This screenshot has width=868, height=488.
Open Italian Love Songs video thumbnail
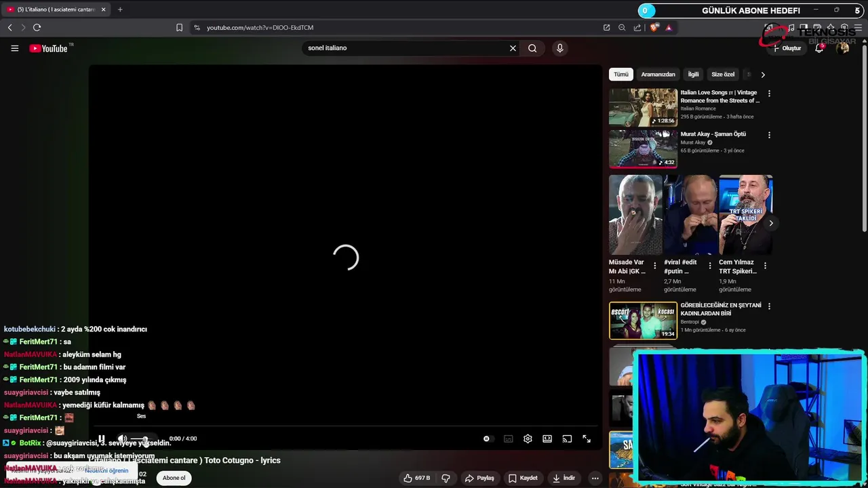click(x=643, y=107)
